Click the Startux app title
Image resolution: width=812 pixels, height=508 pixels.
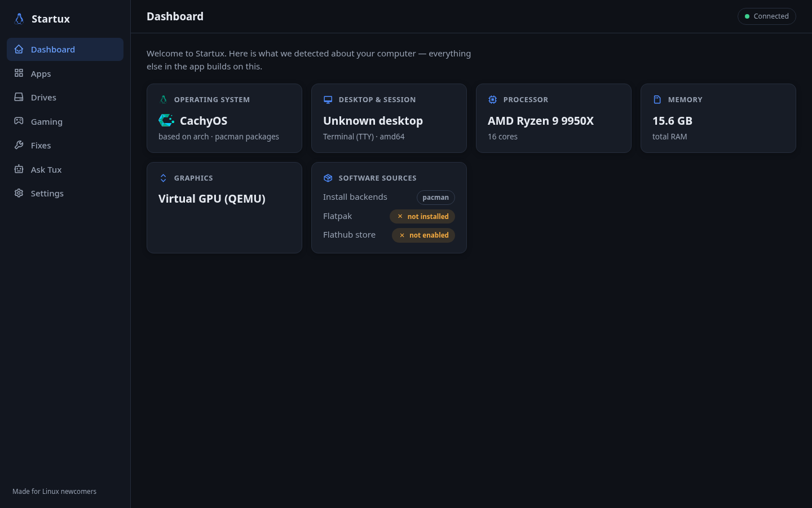tap(51, 19)
